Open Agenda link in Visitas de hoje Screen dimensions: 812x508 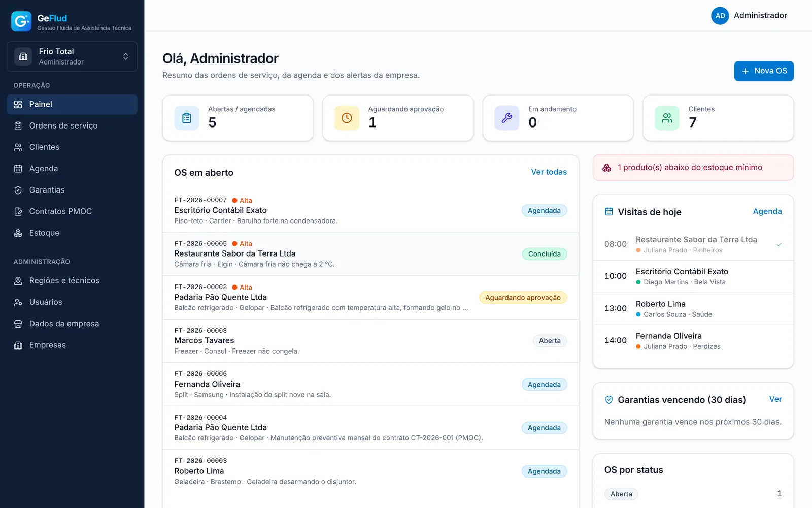[767, 211]
